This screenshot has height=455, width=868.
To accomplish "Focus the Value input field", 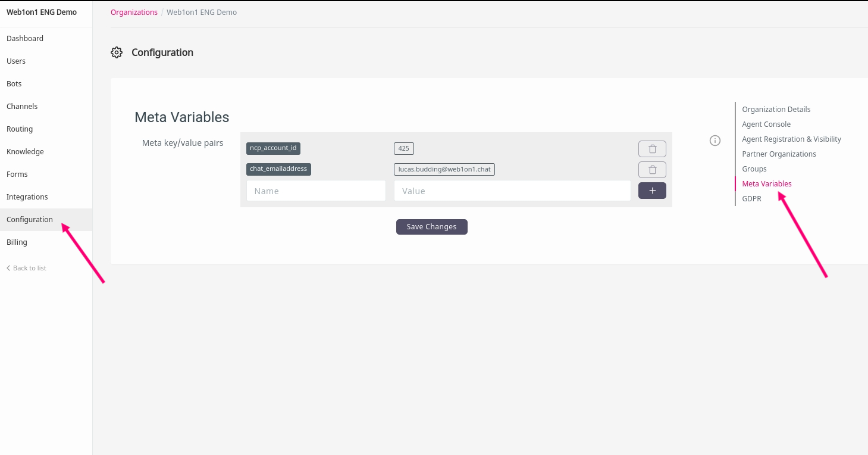I will click(512, 191).
